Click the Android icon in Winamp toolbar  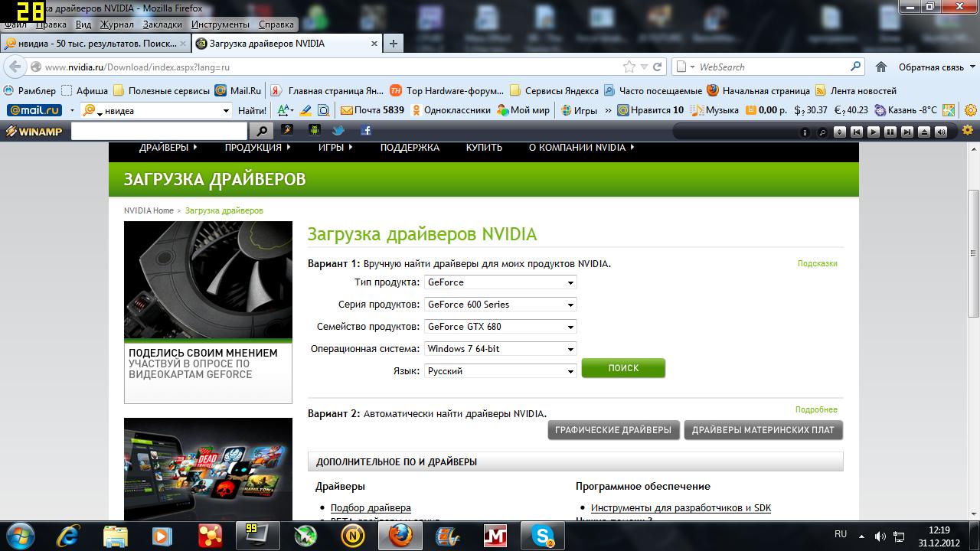tap(313, 130)
